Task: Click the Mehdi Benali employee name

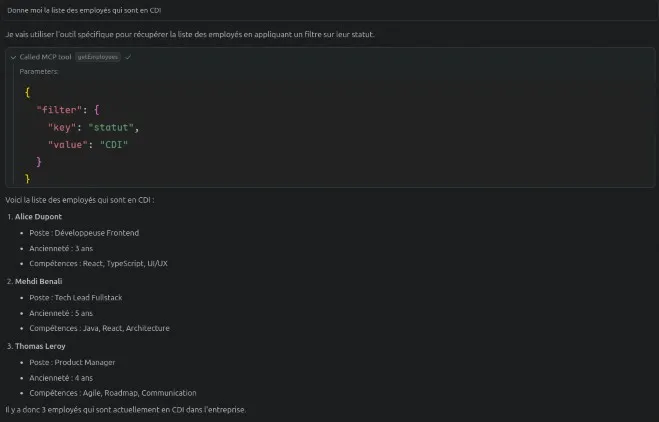Action: [x=40, y=281]
